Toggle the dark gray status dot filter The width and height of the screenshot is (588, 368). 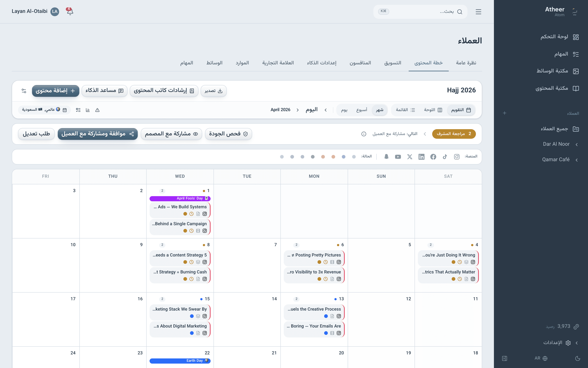pos(312,157)
